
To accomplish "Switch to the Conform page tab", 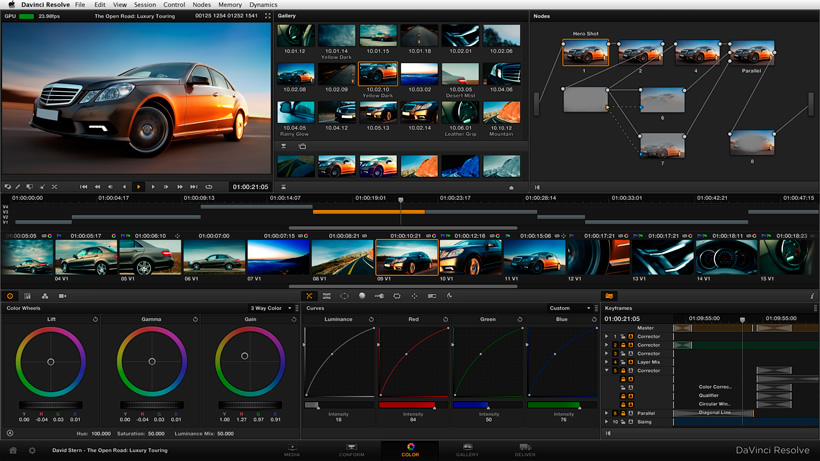I will point(351,450).
